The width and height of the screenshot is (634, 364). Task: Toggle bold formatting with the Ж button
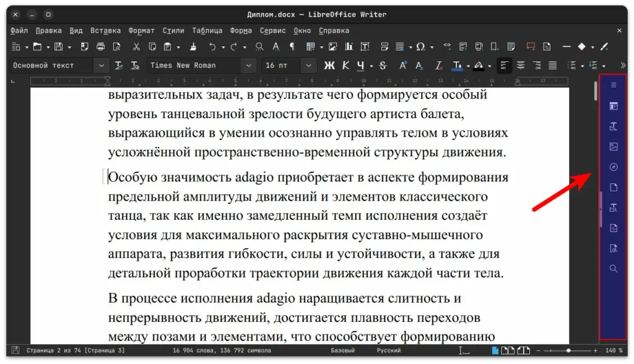[329, 65]
